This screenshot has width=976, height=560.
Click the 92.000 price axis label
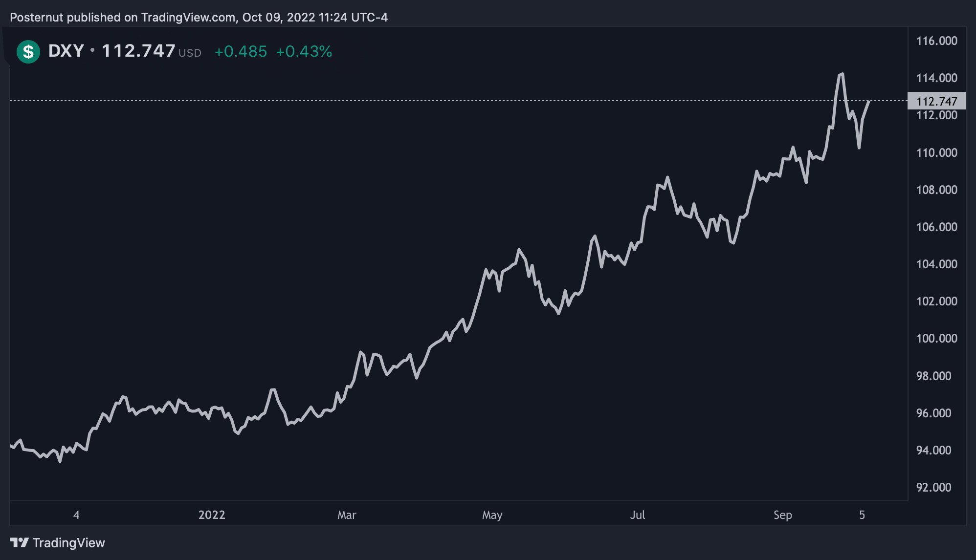point(933,487)
